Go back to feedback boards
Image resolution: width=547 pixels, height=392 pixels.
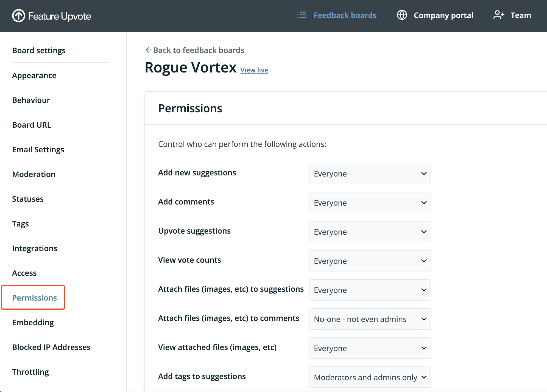(x=199, y=50)
